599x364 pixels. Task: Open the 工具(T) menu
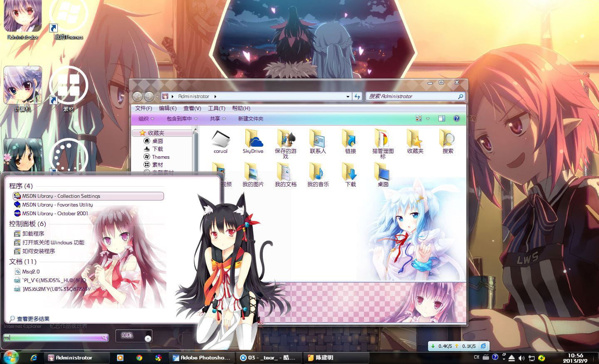click(x=217, y=108)
